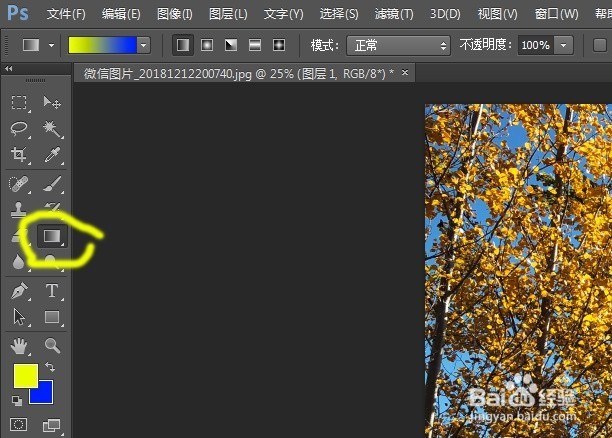This screenshot has height=438, width=612.
Task: Select the Path Selection tool
Action: (x=19, y=317)
